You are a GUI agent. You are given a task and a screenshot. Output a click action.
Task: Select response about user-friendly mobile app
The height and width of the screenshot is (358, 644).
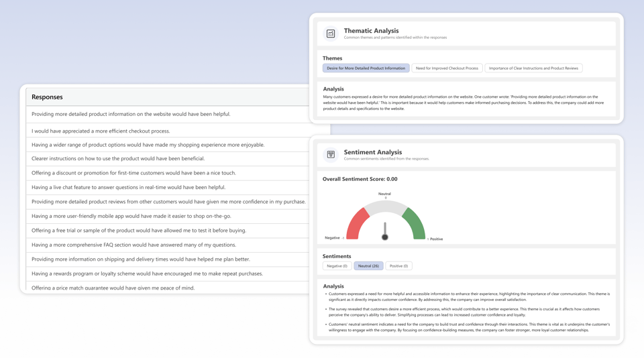[x=168, y=216]
